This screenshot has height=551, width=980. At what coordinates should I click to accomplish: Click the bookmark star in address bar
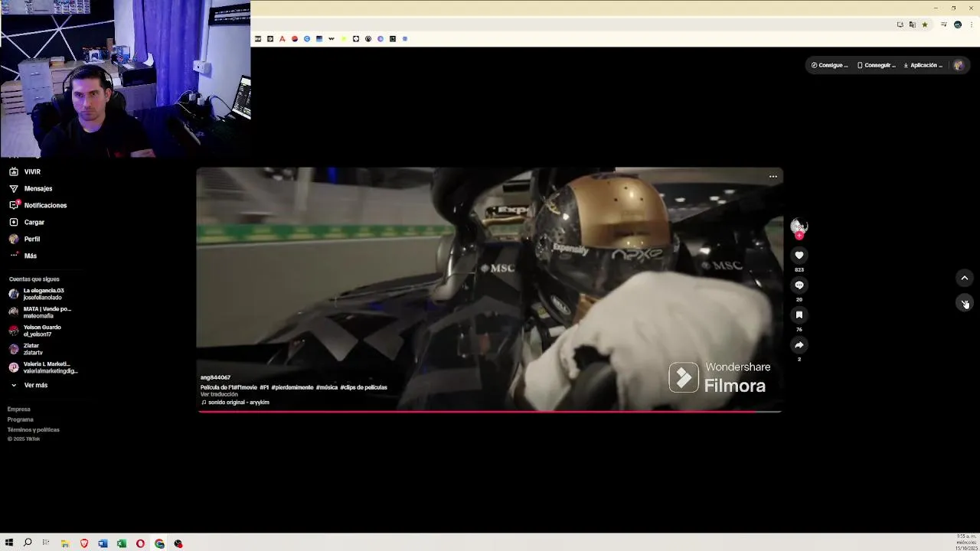[925, 25]
